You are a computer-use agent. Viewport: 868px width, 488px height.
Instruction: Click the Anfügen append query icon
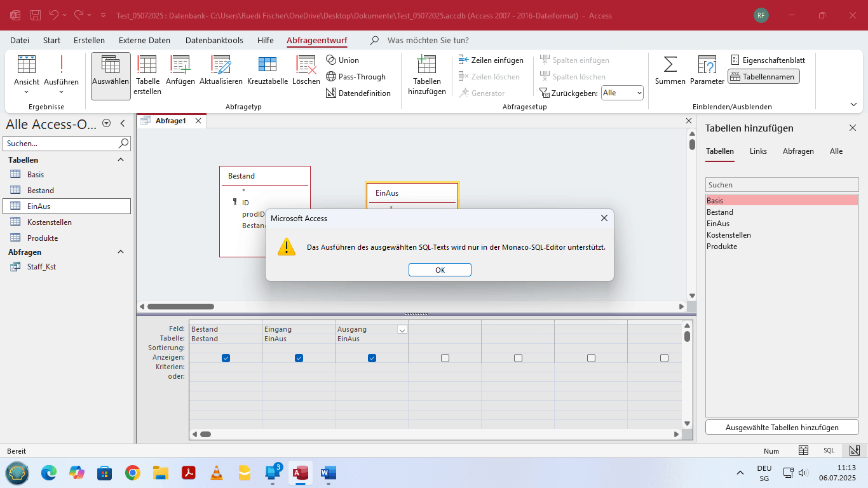click(180, 65)
